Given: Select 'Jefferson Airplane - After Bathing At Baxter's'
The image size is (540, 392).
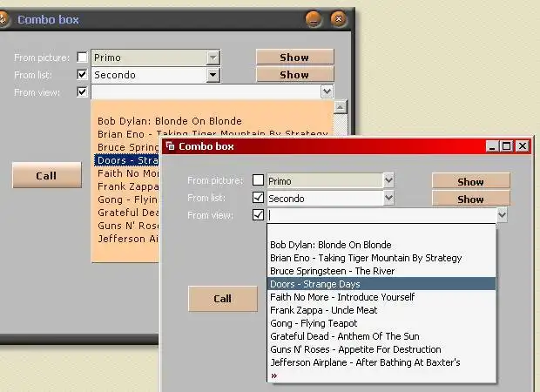Looking at the screenshot, I should (381, 362).
